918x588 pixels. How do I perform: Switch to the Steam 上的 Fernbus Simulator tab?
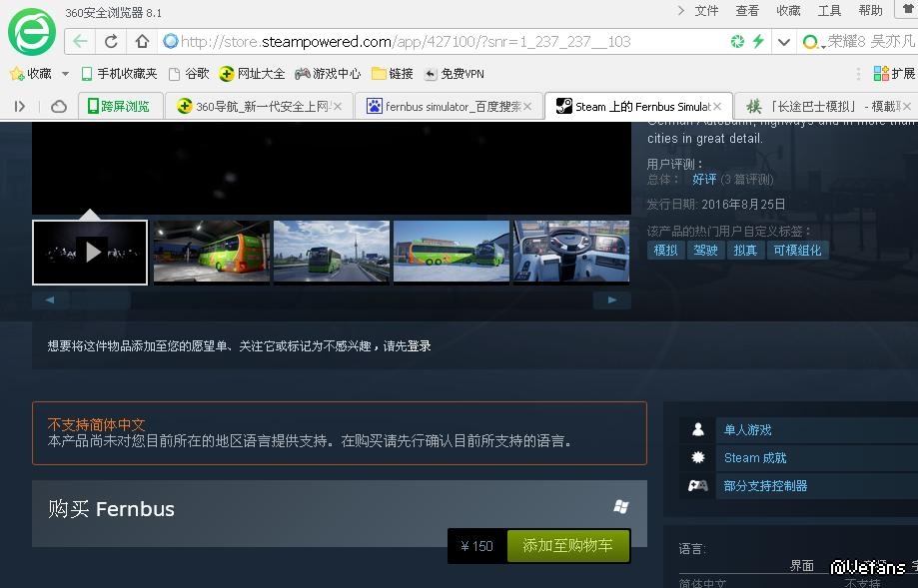pos(638,106)
